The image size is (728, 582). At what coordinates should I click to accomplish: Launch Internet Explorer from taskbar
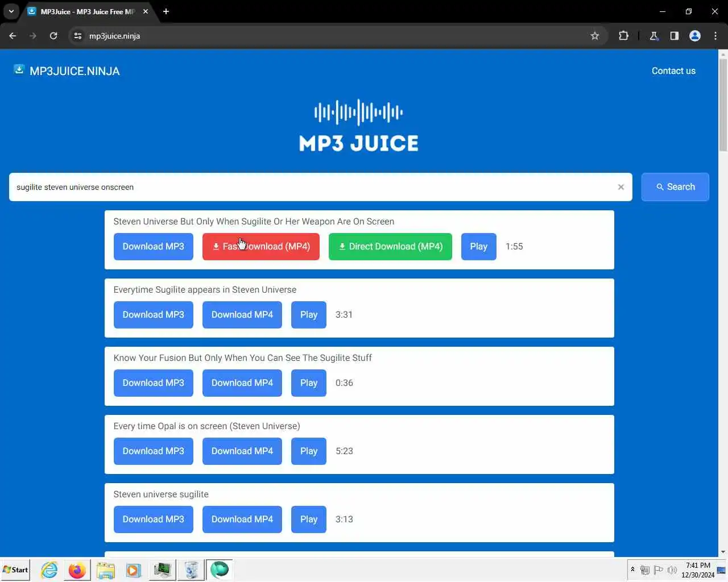point(49,569)
